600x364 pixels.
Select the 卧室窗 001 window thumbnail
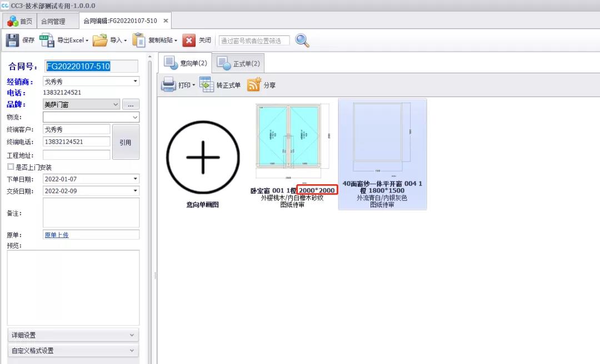coord(292,136)
